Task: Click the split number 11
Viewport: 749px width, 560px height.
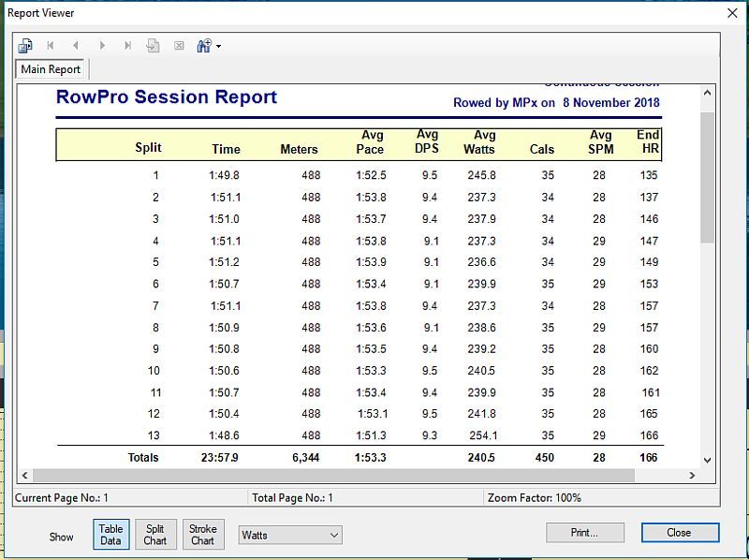Action: [155, 392]
